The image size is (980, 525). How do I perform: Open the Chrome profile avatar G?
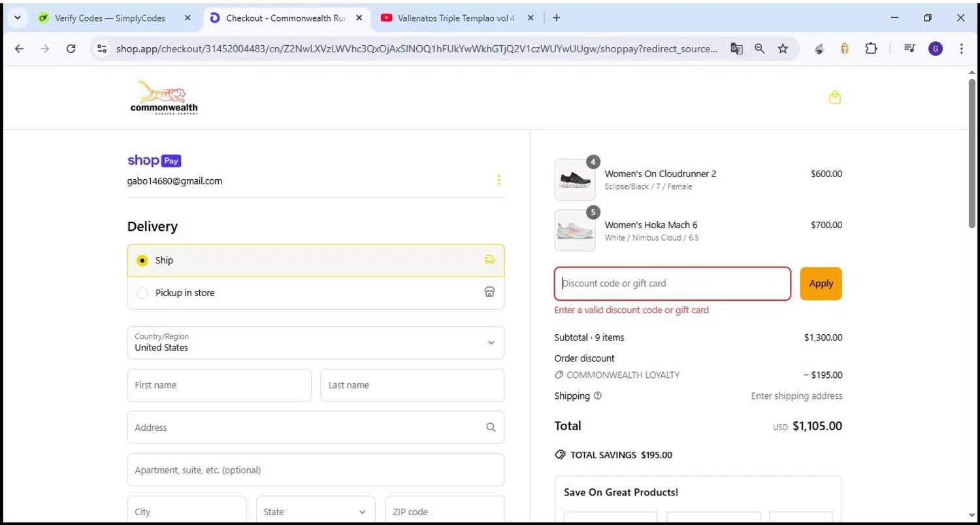tap(936, 48)
